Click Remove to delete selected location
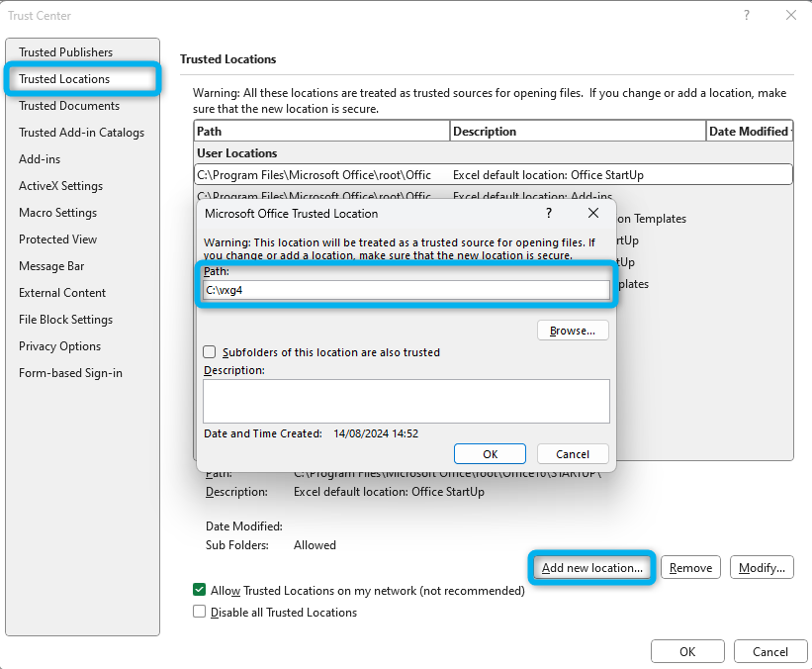The image size is (812, 669). pyautogui.click(x=689, y=567)
